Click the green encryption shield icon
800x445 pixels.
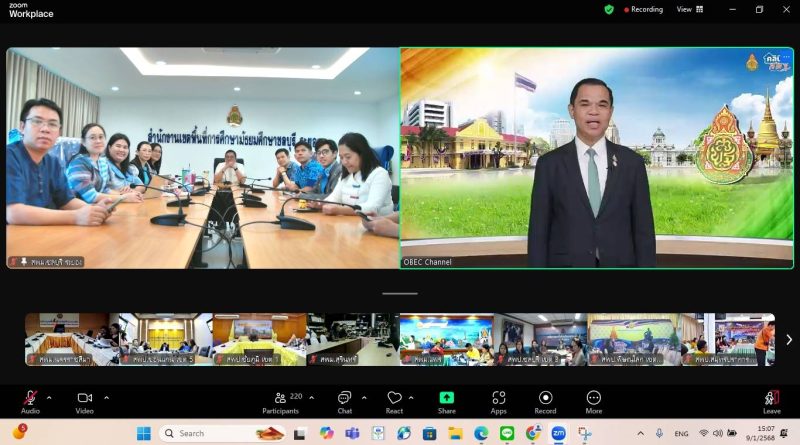coord(609,9)
